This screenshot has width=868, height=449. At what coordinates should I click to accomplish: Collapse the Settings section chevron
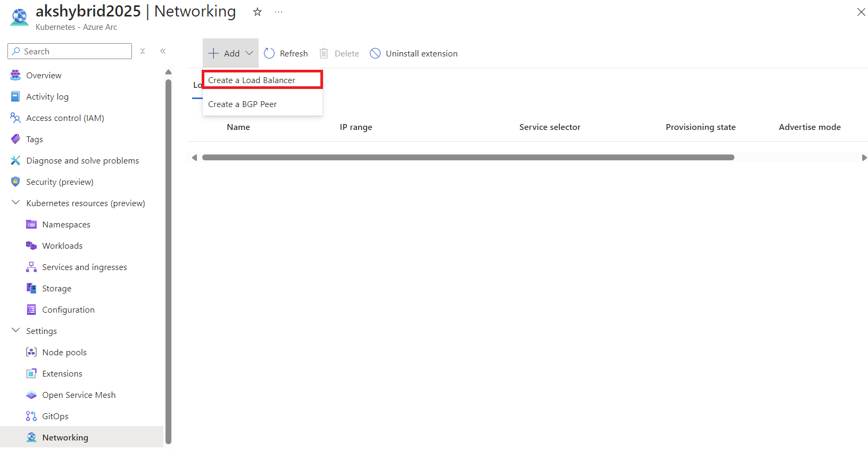(x=15, y=330)
